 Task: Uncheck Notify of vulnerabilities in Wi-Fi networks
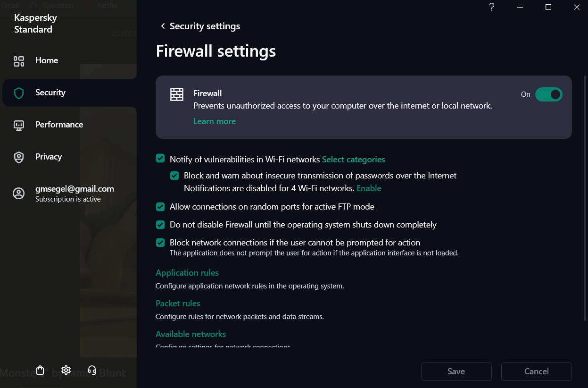tap(160, 159)
